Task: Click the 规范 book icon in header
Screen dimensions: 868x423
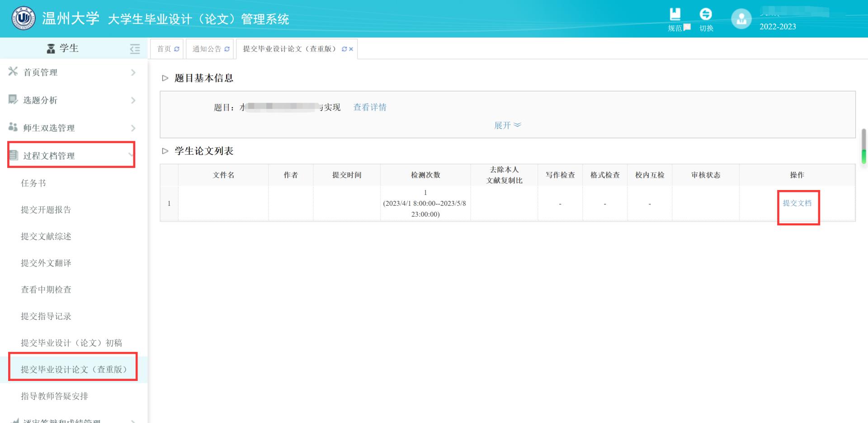Action: click(675, 14)
